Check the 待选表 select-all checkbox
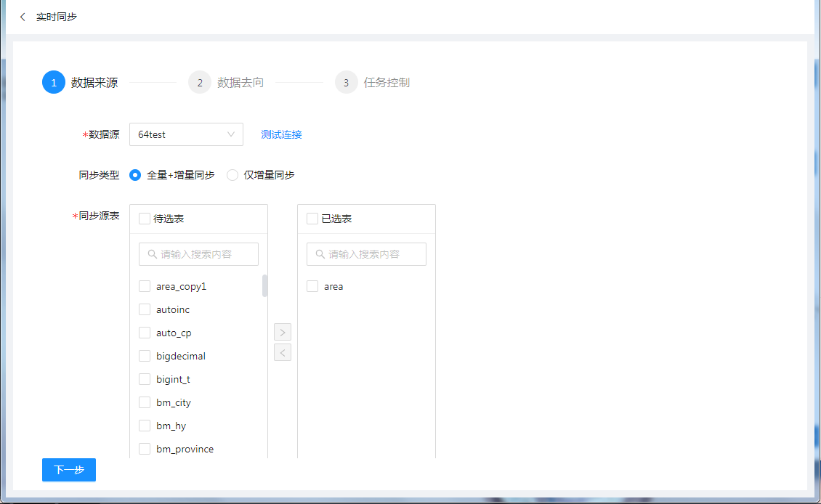 (x=145, y=219)
